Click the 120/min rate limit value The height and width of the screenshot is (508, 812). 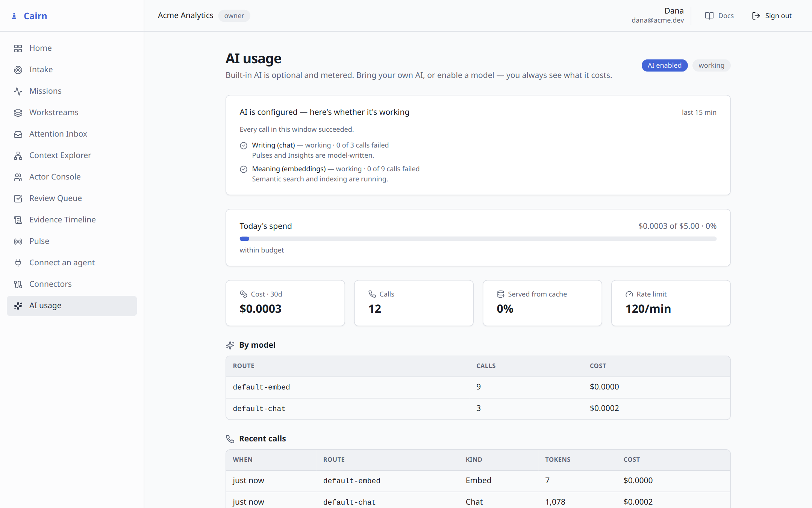point(648,309)
